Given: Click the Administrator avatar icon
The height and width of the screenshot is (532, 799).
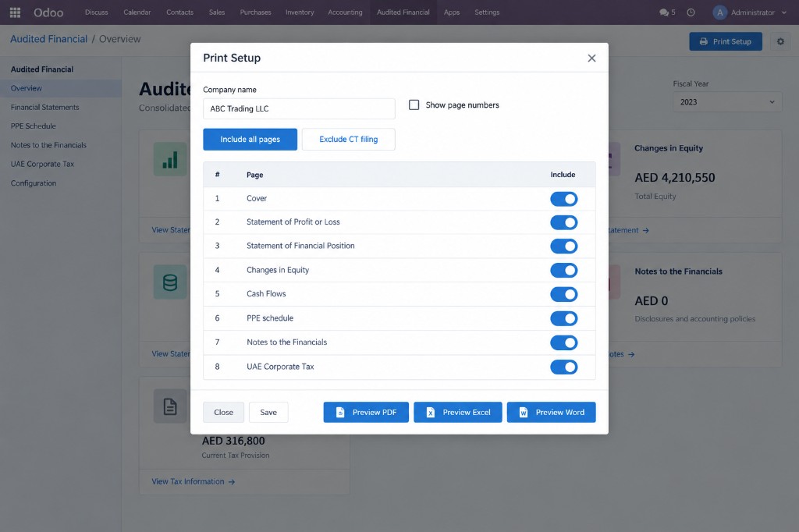Looking at the screenshot, I should (x=719, y=12).
